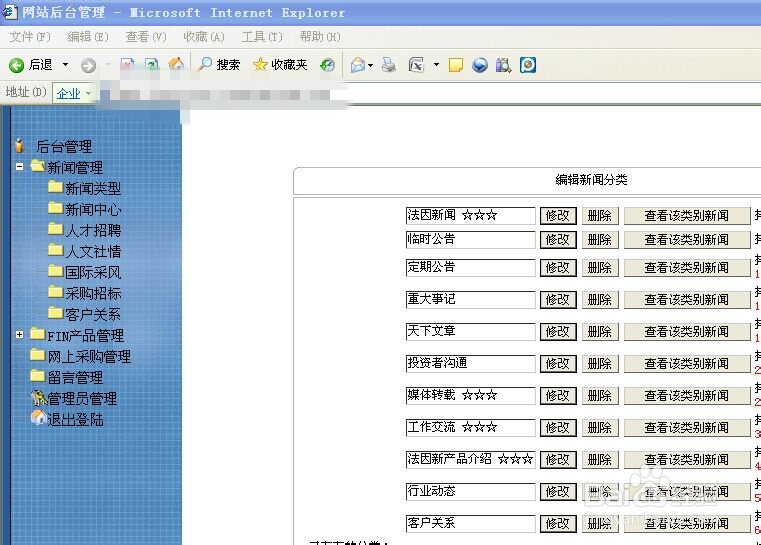Click 退出登陆 to log out
The height and width of the screenshot is (545, 761).
[x=75, y=419]
